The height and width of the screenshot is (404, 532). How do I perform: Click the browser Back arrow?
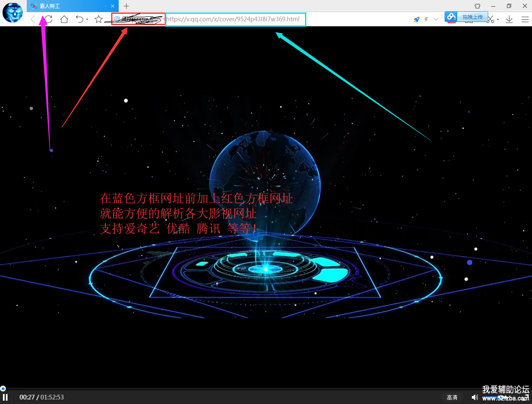point(33,19)
